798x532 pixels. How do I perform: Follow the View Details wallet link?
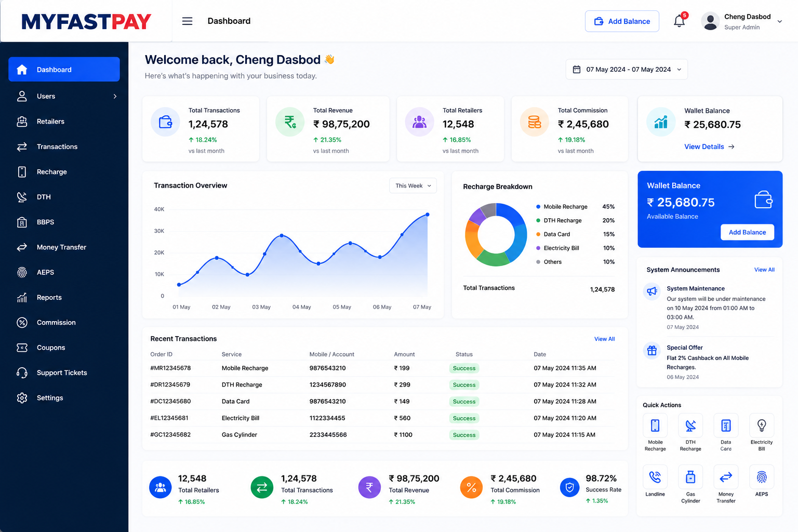709,147
